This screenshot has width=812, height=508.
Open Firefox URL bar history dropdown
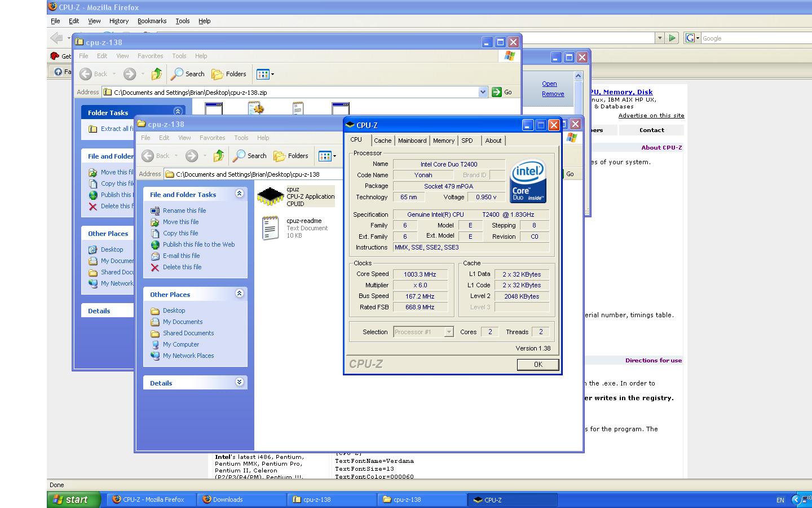[x=660, y=38]
